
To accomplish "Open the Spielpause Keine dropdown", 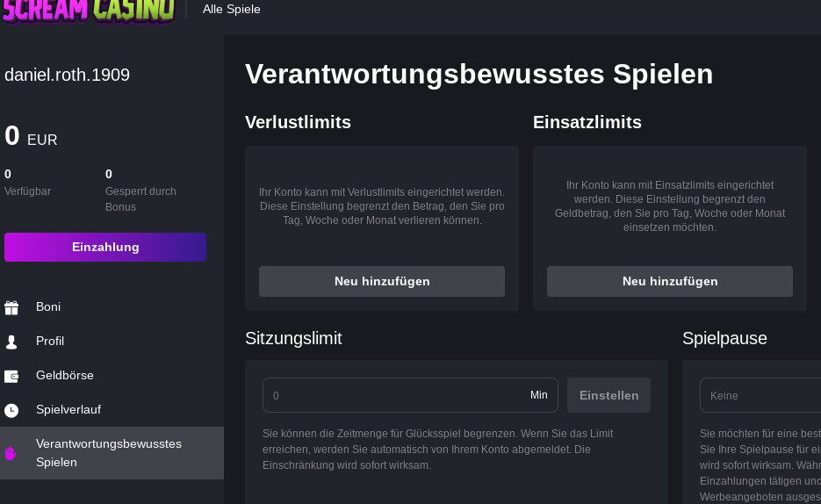I will (760, 395).
